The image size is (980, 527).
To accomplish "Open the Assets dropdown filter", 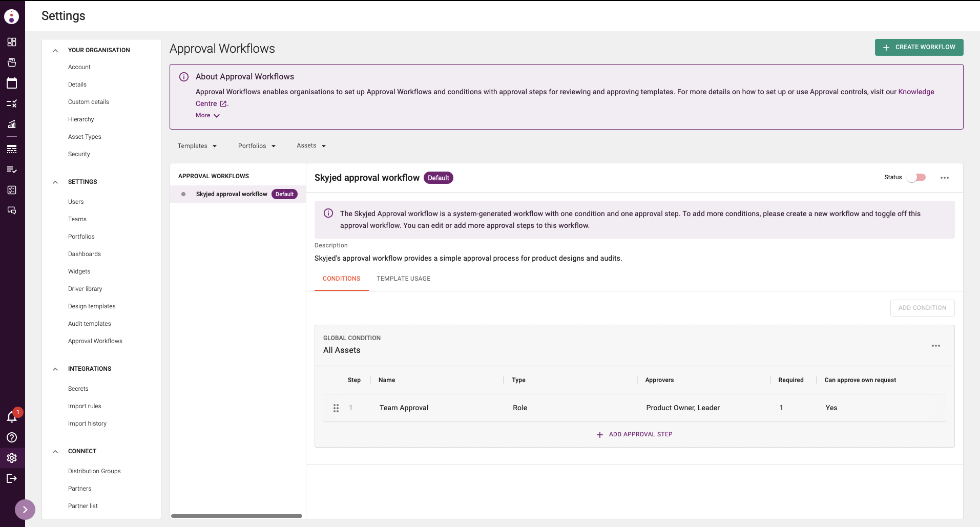I will coord(311,146).
